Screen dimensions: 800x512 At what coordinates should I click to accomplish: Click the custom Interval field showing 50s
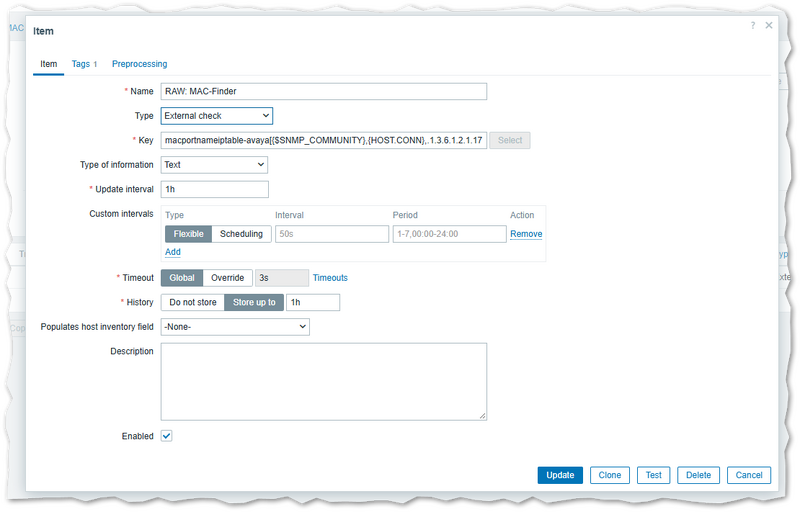[x=332, y=234]
